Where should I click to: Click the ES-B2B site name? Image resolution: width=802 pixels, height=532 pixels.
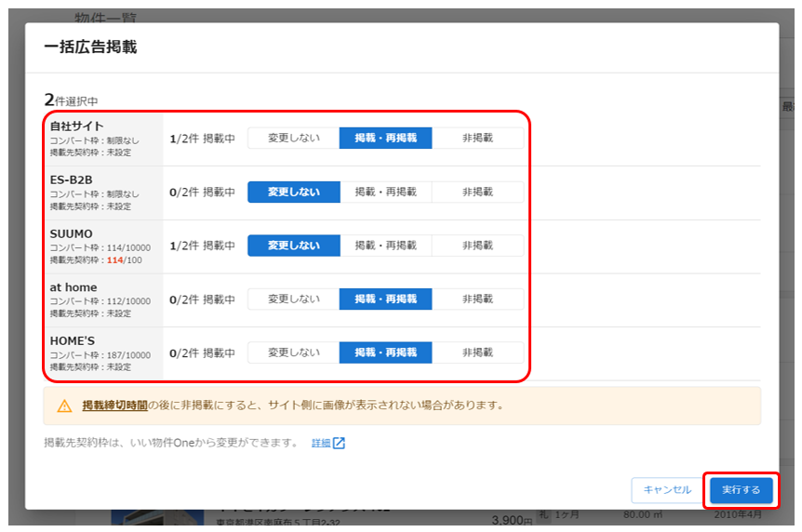[71, 180]
